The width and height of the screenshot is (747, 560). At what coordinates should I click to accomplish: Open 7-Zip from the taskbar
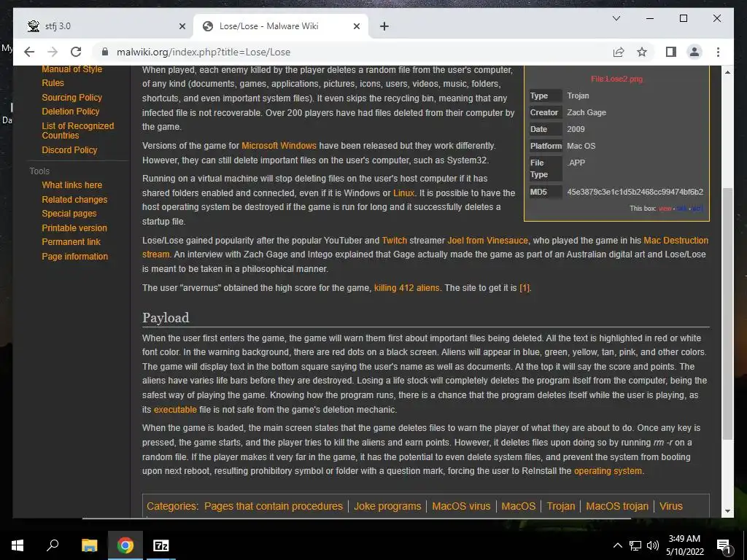tap(161, 545)
